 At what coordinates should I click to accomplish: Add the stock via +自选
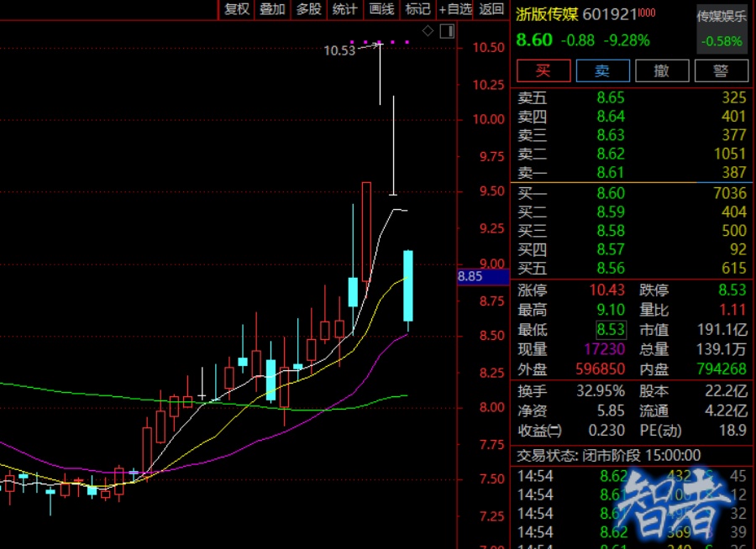coord(455,9)
